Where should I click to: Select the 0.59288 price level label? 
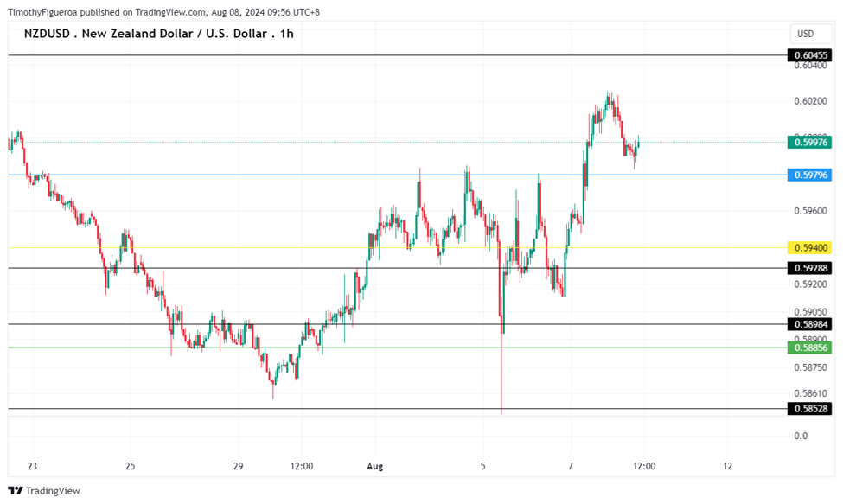click(x=809, y=268)
